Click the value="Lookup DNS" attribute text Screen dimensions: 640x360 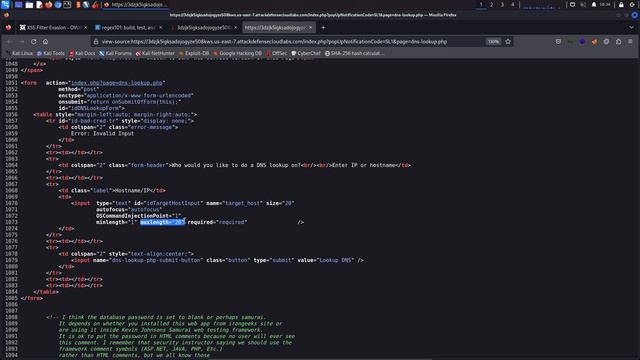pos(326,260)
